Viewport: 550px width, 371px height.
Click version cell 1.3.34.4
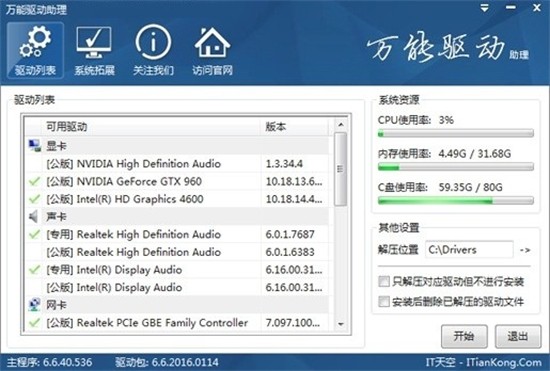[x=284, y=164]
